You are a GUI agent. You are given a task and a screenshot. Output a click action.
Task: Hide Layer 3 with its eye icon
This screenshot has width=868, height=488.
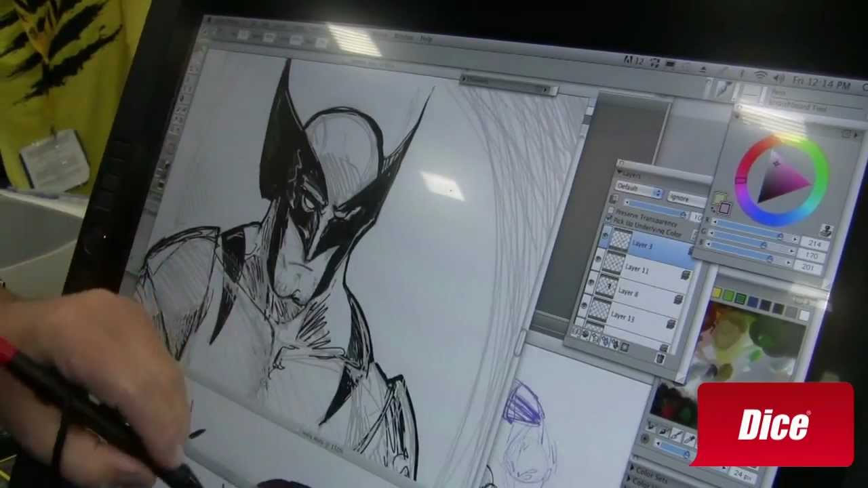point(605,235)
